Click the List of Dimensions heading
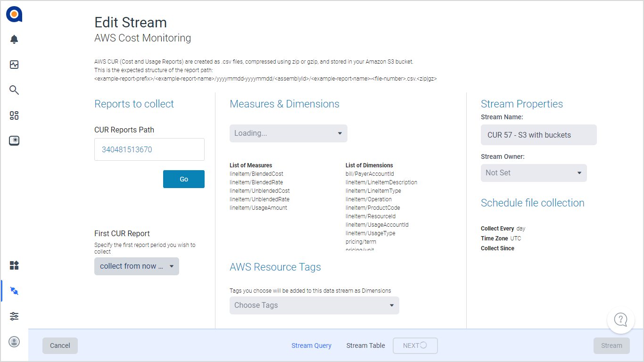The image size is (644, 362). [x=369, y=165]
